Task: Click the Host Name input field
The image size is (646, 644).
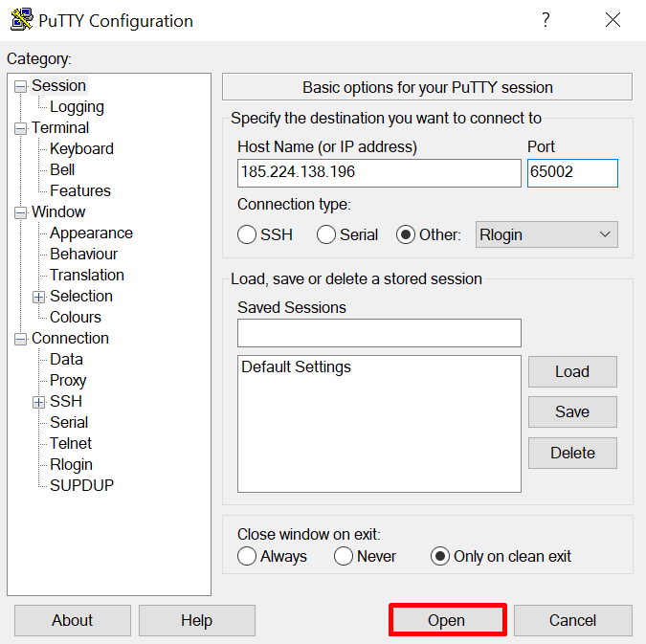Action: pyautogui.click(x=379, y=173)
